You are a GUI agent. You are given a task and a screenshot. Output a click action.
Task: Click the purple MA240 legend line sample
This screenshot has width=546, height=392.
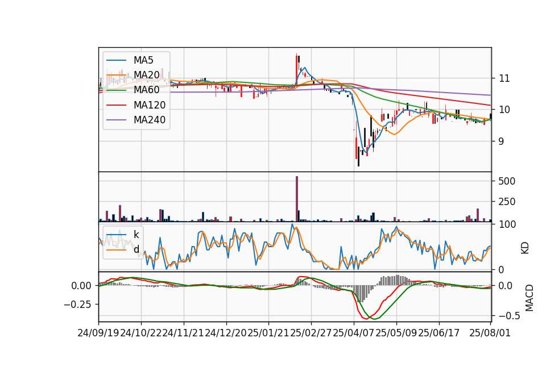click(116, 120)
